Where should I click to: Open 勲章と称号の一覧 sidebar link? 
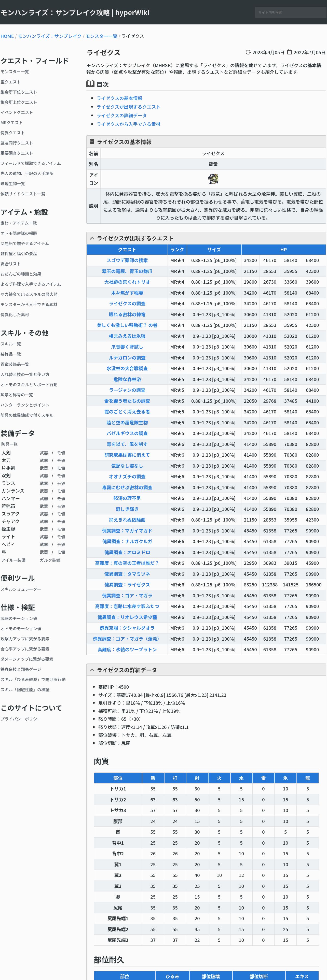17,395
